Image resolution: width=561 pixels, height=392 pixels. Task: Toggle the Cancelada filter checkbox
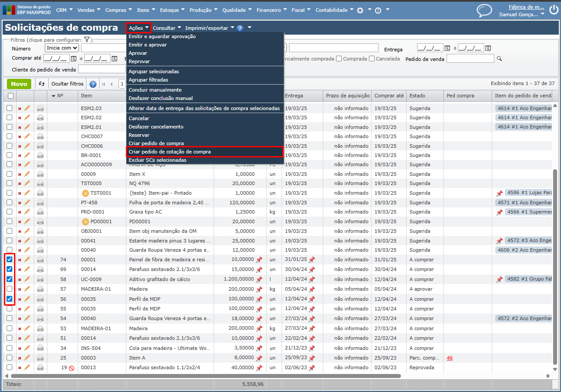372,59
